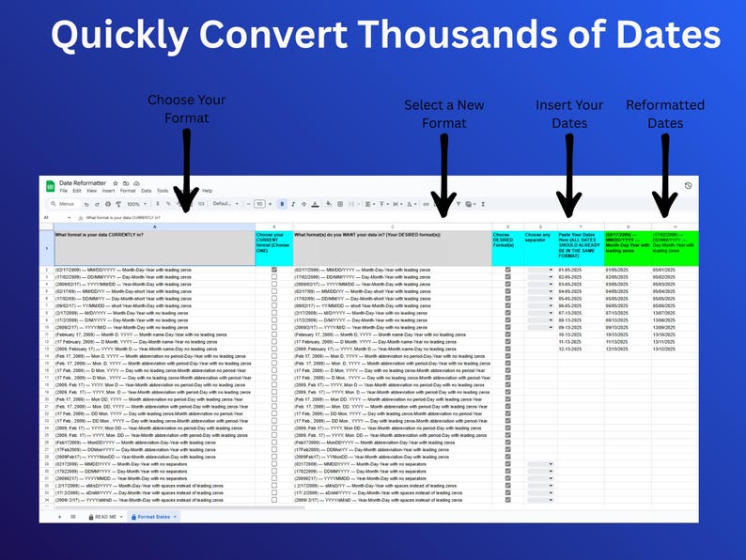The image size is (746, 560).
Task: Open the Format menu
Action: (x=128, y=191)
